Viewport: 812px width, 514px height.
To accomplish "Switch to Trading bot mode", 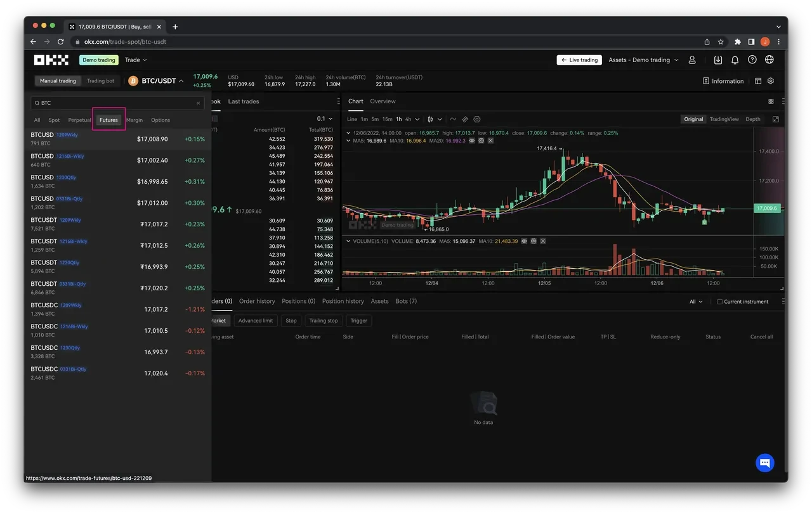I will (100, 81).
